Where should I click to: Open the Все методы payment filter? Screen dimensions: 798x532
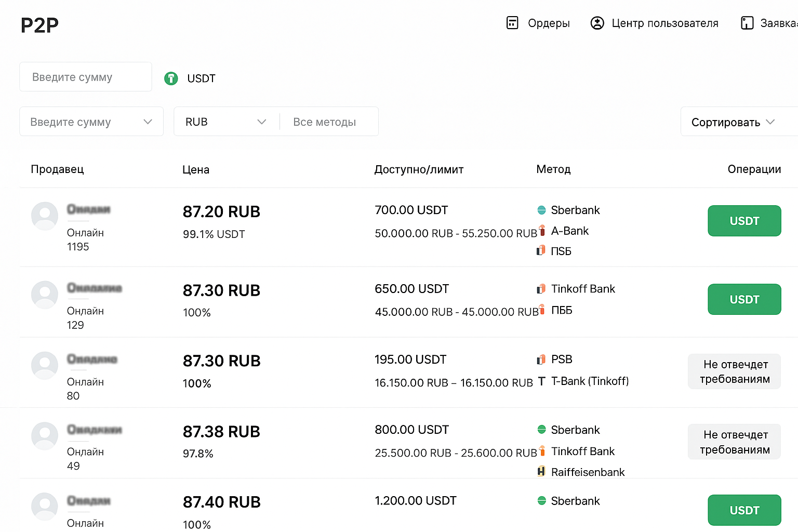[x=329, y=122]
